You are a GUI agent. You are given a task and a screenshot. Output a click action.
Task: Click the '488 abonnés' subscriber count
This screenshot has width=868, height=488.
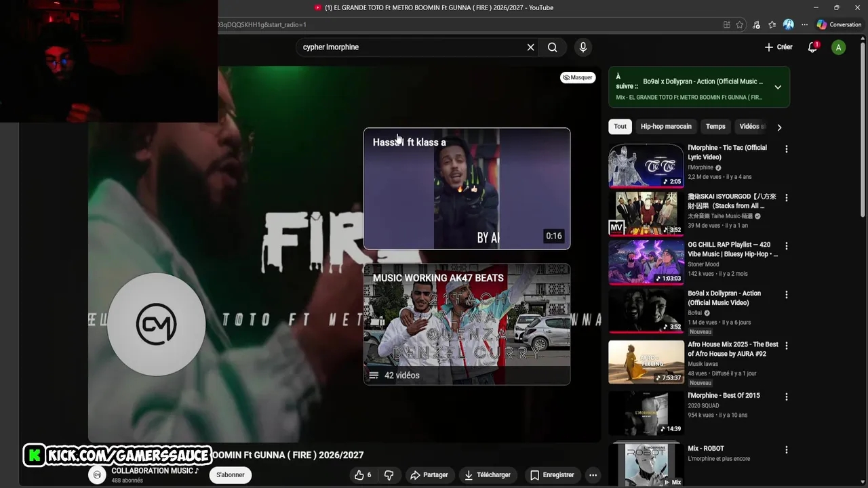coord(127,481)
